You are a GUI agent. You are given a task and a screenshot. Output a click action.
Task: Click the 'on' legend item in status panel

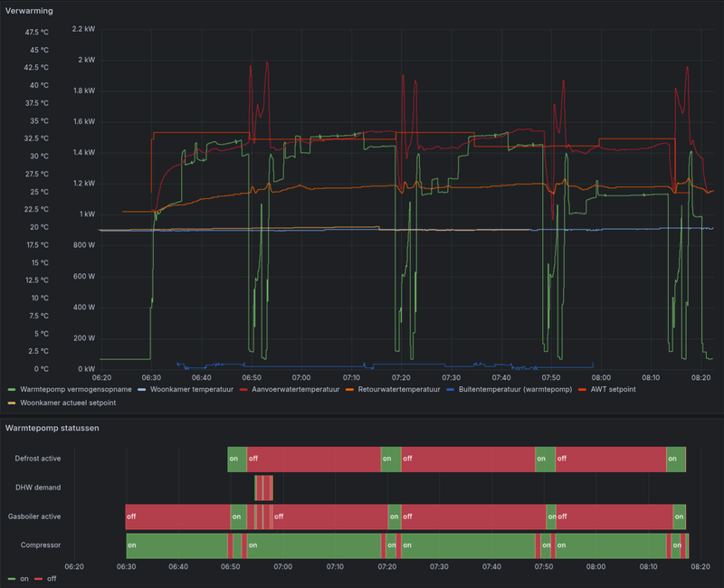(24, 578)
